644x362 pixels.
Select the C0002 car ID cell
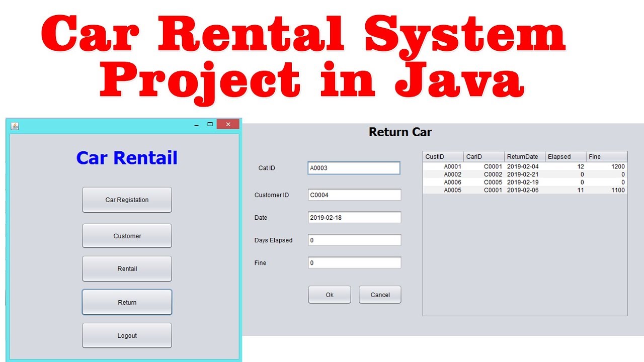coord(484,174)
